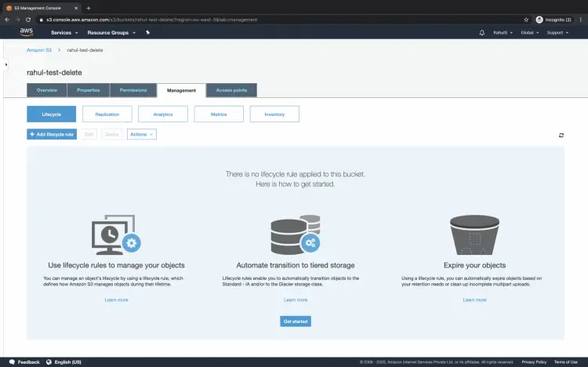Click 'Use lifecycle rules to manage your objects' heading
Image resolution: width=588 pixels, height=367 pixels.
coord(116,265)
